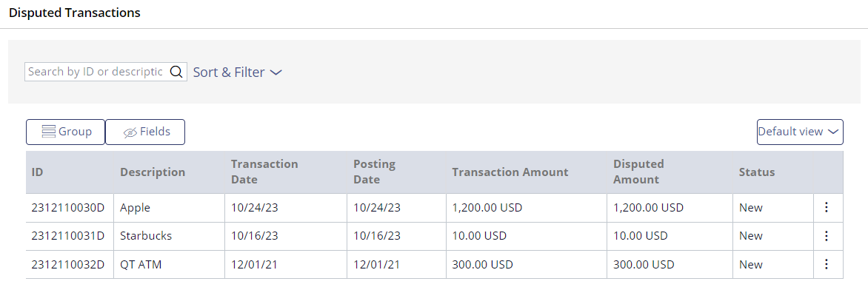Open actions menu for Starbucks row

pos(827,236)
